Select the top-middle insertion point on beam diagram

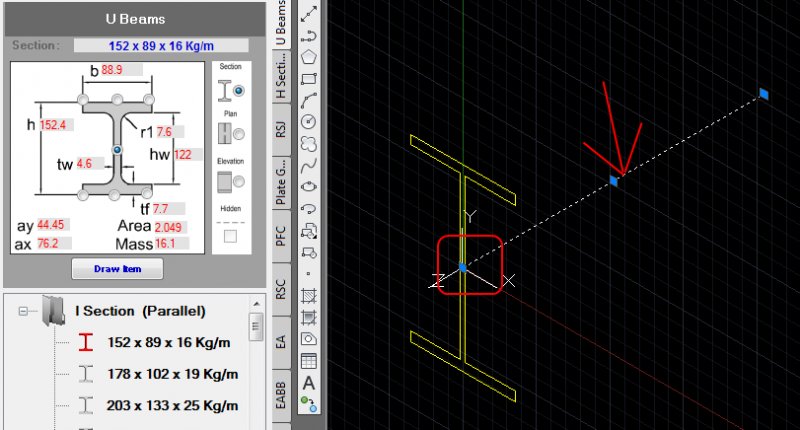[x=117, y=99]
